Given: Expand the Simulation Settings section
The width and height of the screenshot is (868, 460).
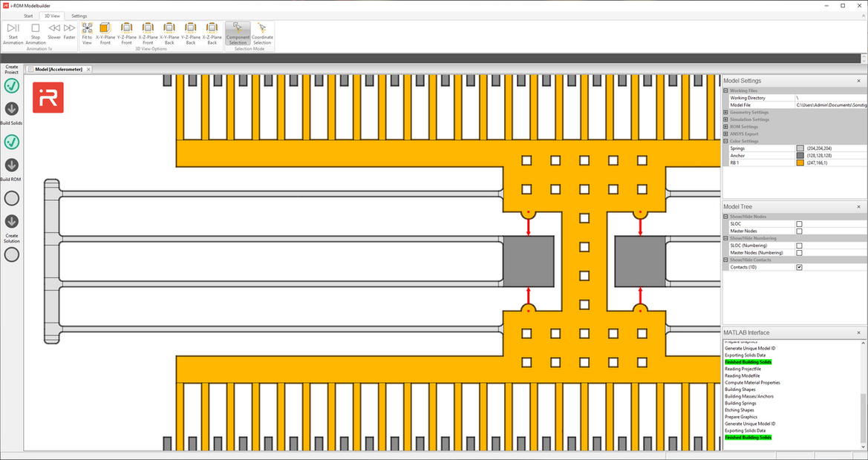Looking at the screenshot, I should tap(725, 119).
